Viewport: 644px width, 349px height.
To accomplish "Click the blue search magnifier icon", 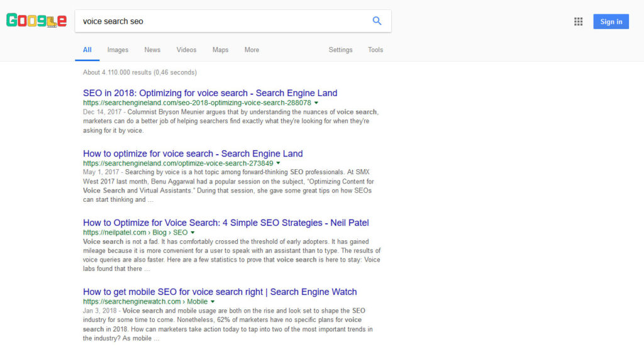I will click(x=377, y=21).
